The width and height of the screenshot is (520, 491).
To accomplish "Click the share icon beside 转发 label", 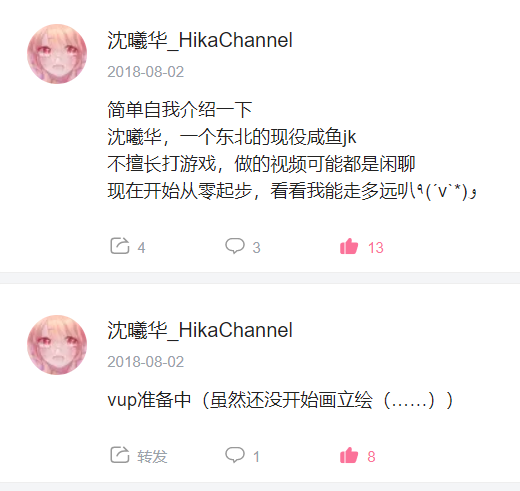I will click(x=120, y=455).
